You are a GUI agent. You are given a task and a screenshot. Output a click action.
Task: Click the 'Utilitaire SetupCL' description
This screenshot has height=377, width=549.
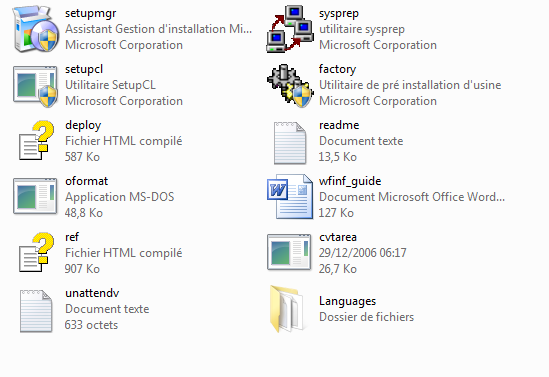110,85
